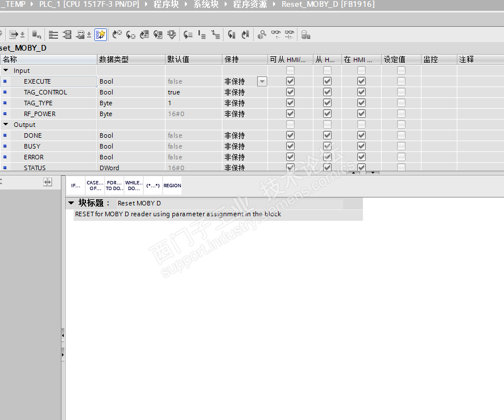Click the insert row toolbar icon
Viewport: 504px width, 420px height.
(x=14, y=34)
